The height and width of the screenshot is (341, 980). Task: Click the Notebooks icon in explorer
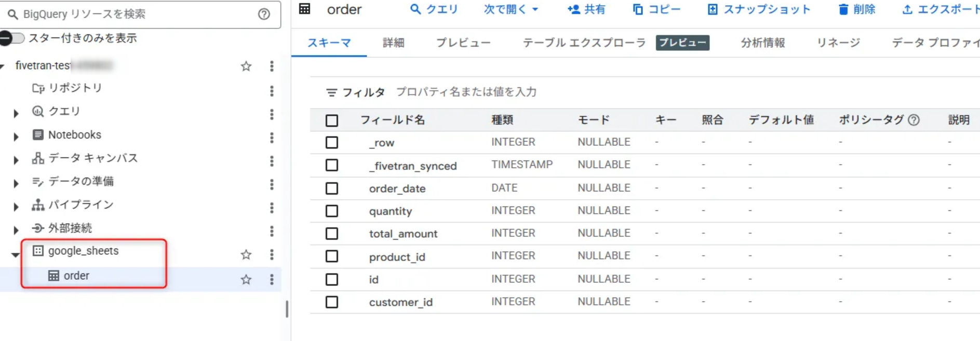click(x=38, y=135)
